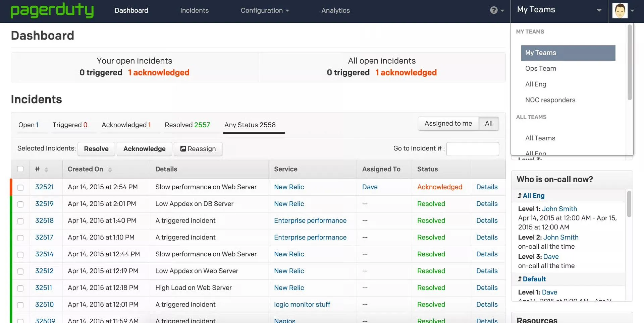The height and width of the screenshot is (323, 644).
Task: Choose All Eng under My Teams
Action: 536,84
